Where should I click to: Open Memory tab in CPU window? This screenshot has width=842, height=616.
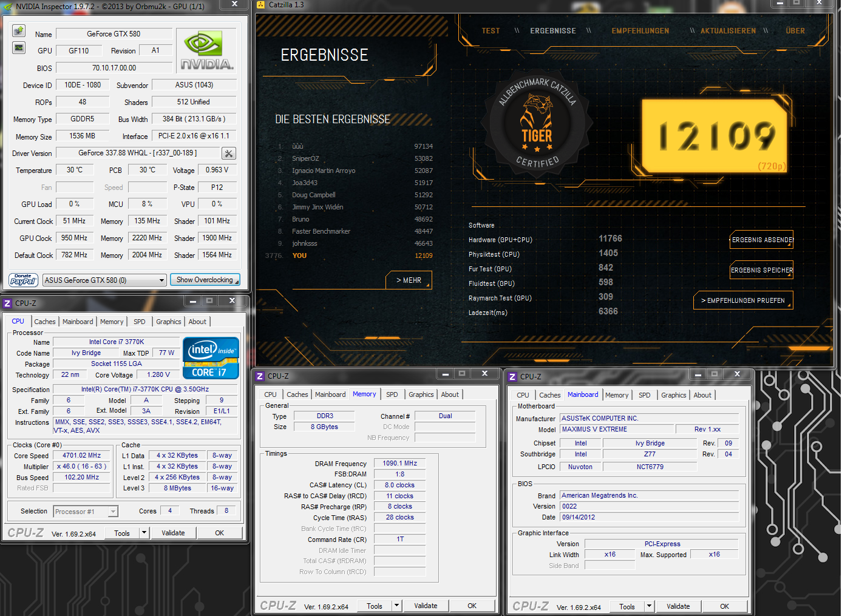(x=112, y=322)
